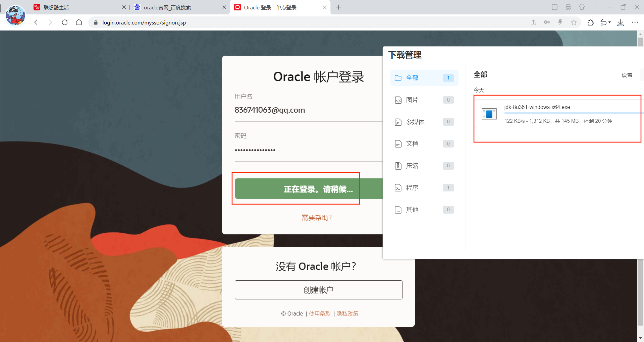The image size is (644, 342).
Task: Click the browser skin/theme shirt icon
Action: tap(583, 7)
